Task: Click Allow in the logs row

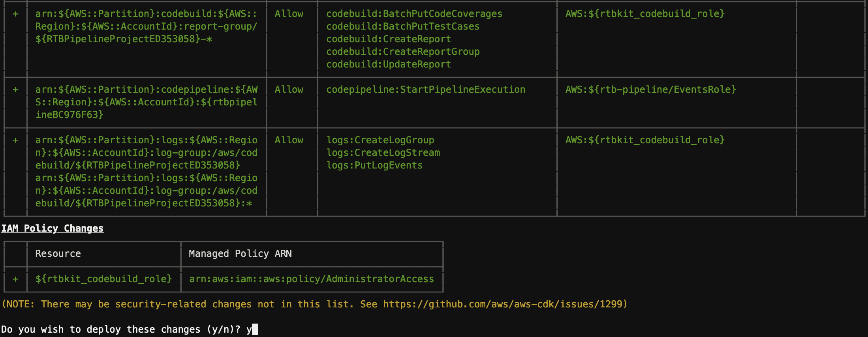Action: coord(289,140)
